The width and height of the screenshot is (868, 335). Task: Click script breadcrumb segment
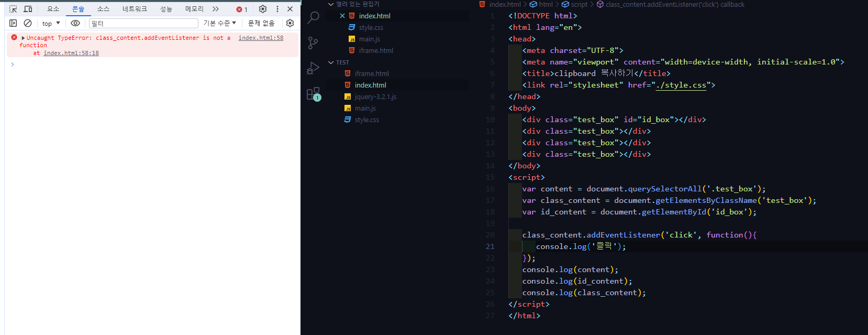click(579, 4)
